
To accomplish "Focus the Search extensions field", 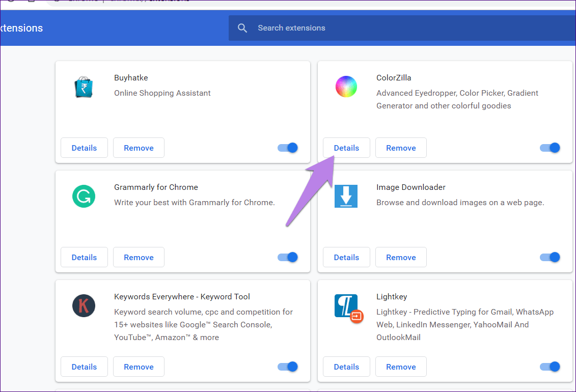I will (402, 28).
